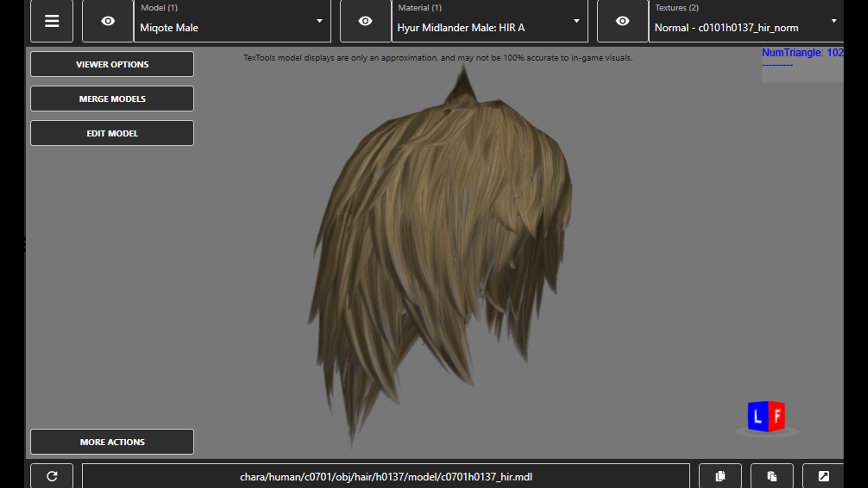The width and height of the screenshot is (868, 488).
Task: Copy the model file path
Action: pos(720,476)
